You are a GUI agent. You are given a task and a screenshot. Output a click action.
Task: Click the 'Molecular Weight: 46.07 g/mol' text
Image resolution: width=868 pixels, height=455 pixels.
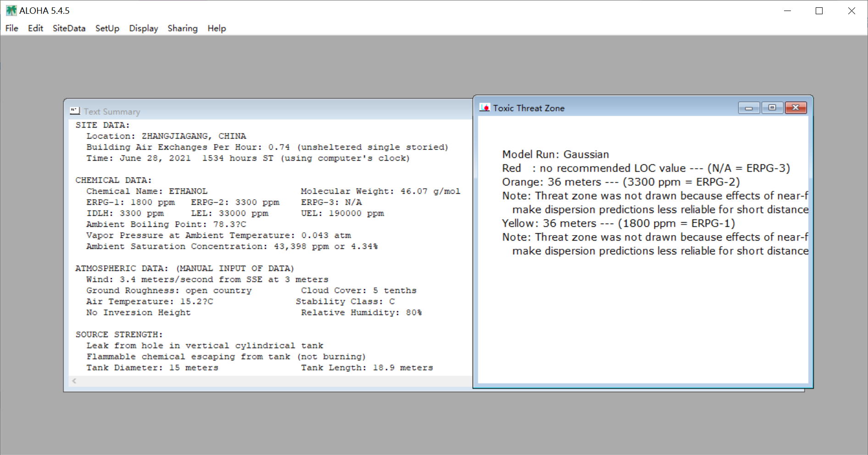380,191
